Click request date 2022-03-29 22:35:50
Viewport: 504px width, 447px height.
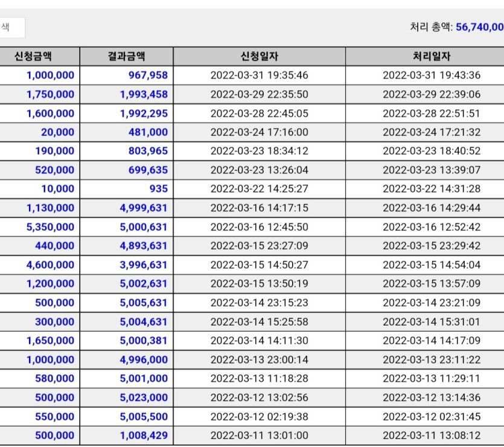tap(260, 95)
